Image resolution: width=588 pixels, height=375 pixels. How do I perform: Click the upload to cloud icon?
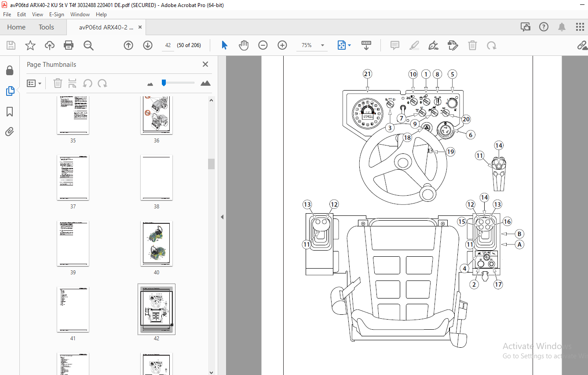50,45
